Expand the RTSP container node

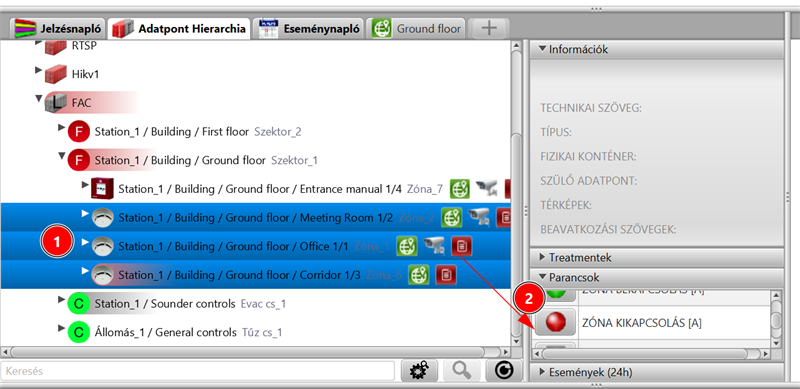point(38,43)
